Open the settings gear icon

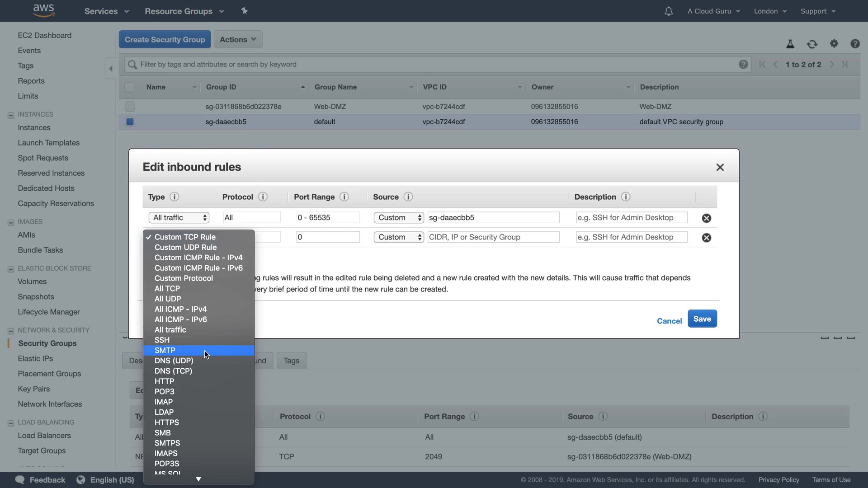tap(834, 43)
